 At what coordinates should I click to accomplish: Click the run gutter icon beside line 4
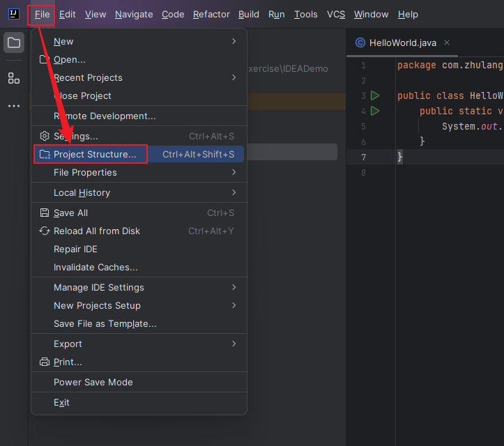[x=375, y=111]
